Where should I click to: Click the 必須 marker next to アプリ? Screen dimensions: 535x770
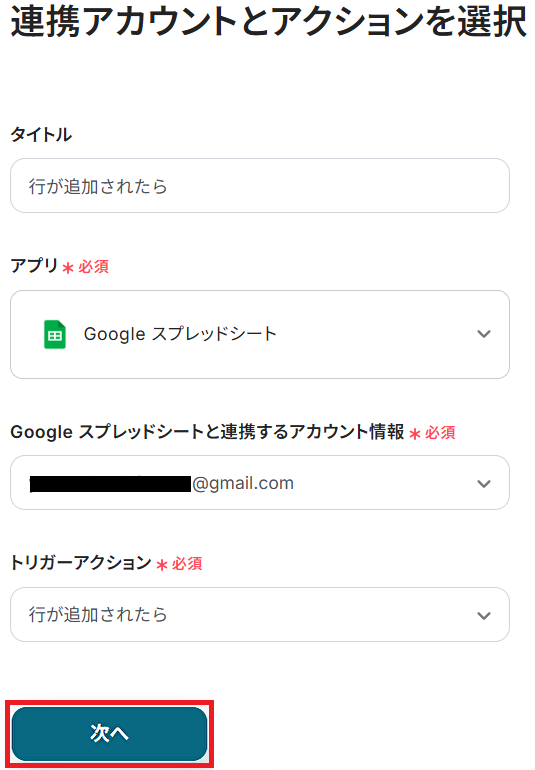click(x=93, y=267)
